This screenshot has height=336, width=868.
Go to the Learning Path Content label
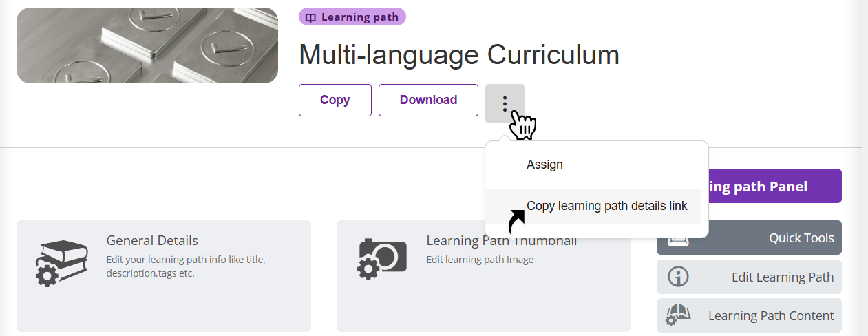tap(771, 316)
